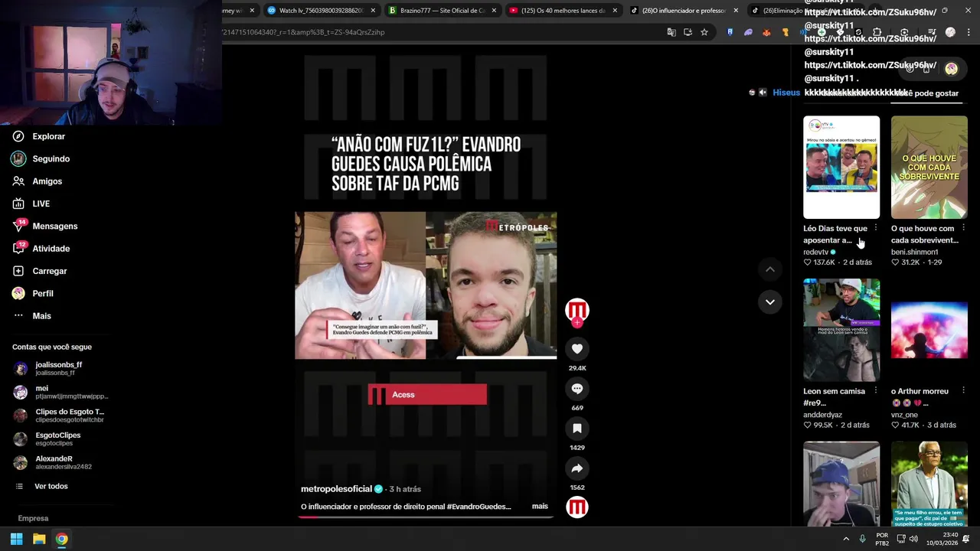Viewport: 980px width, 551px height.
Task: Open options menu for Leon sem camisa video
Action: click(876, 391)
